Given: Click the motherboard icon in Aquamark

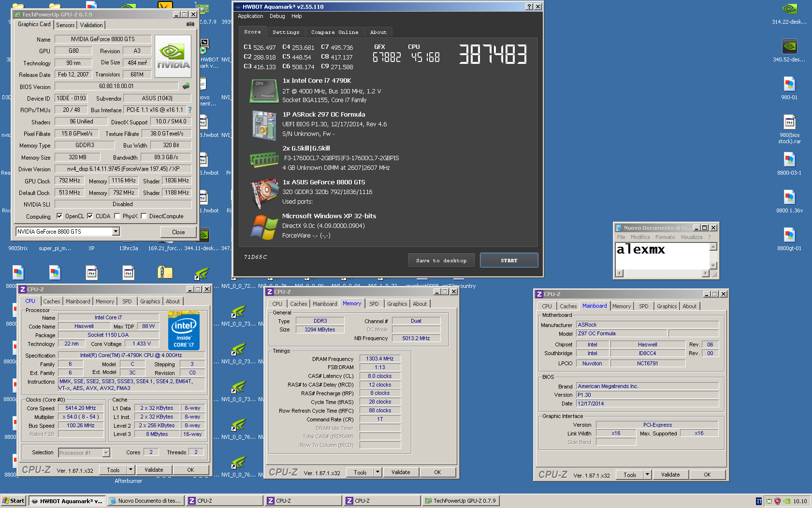Looking at the screenshot, I should point(264,125).
